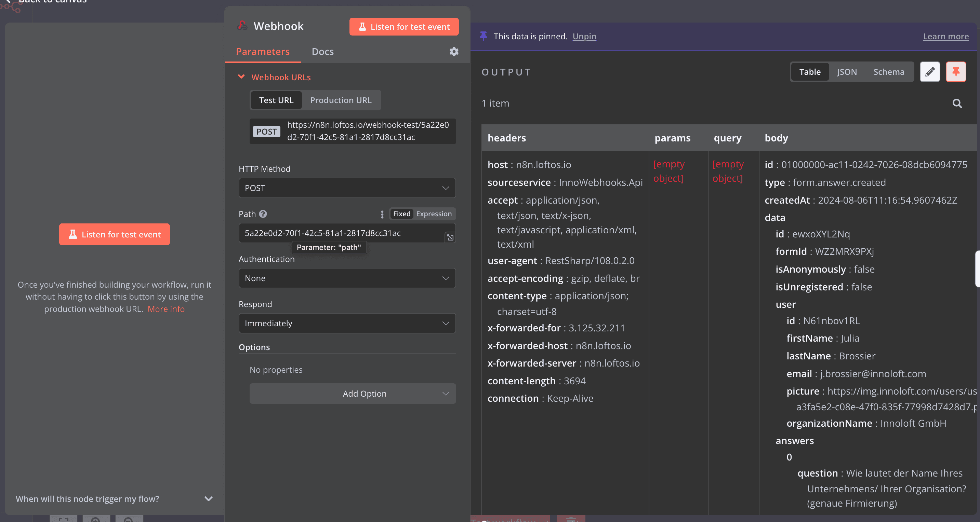Expand 'When will this node trigger my flow?'

pos(114,499)
